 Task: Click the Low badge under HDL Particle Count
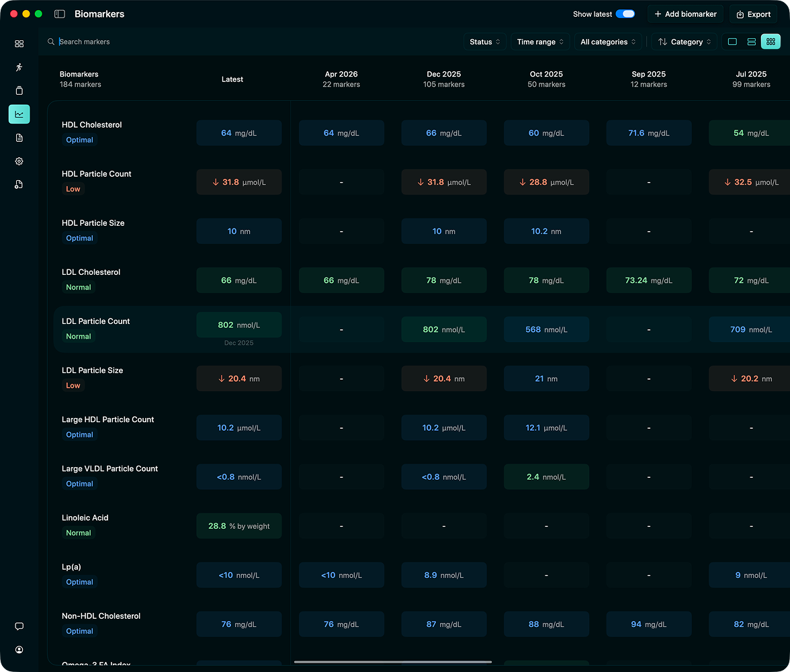tap(73, 189)
